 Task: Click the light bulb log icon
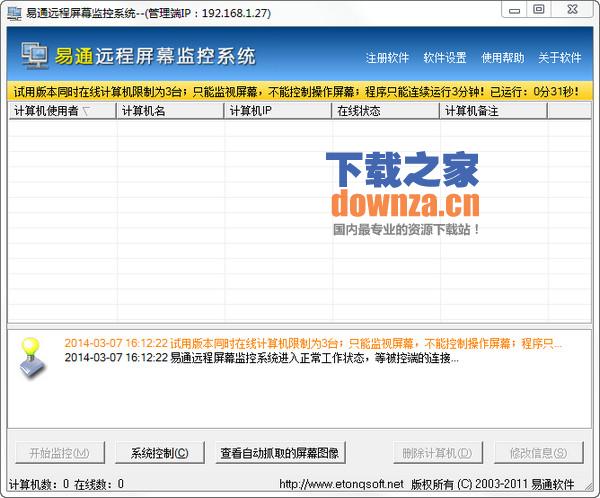click(32, 358)
